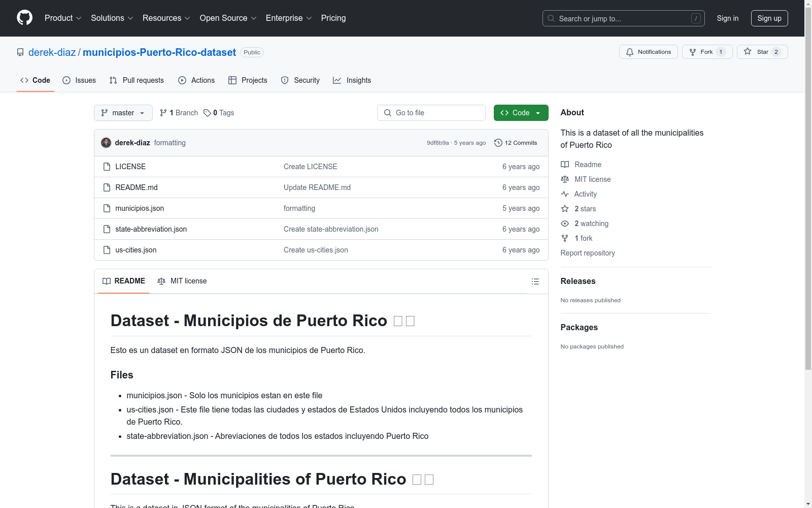Click the pulse icon beside Activity
Screen dimensions: 812x508
point(565,194)
